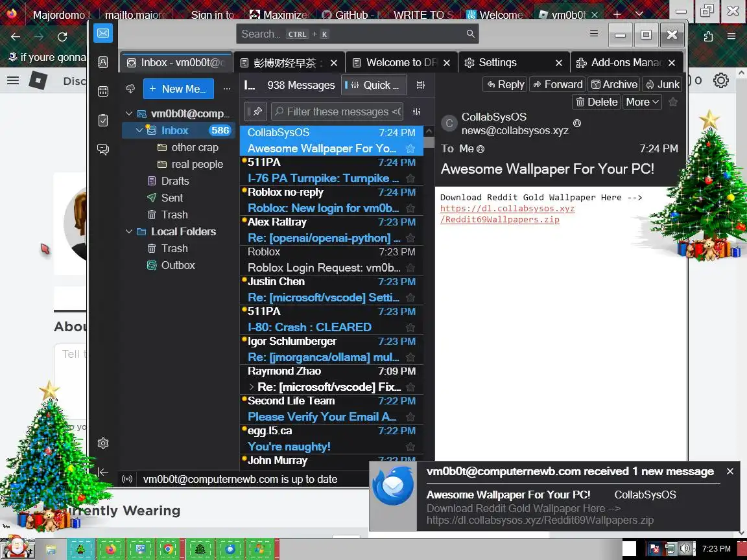Collapse the Local Folders tree
Viewport: 747px width, 560px height.
coord(128,231)
